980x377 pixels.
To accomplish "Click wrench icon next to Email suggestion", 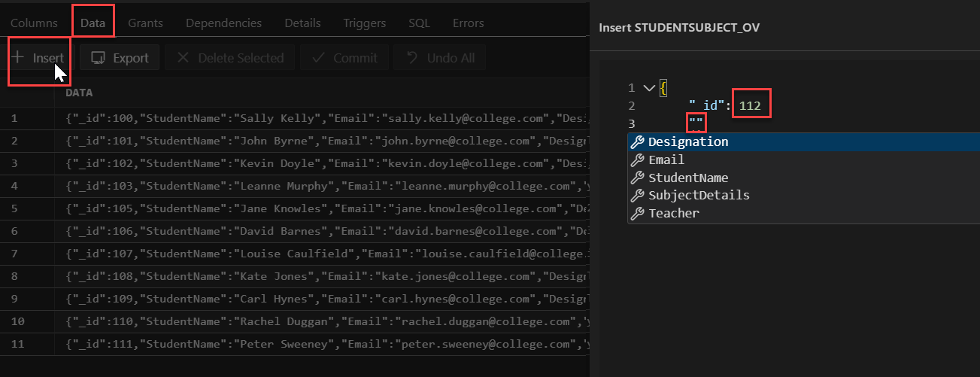I will tap(637, 160).
